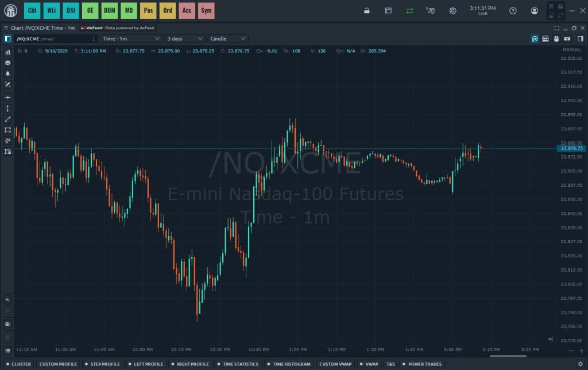Open the Pos positions panel tab
588x370 pixels.
(x=148, y=10)
